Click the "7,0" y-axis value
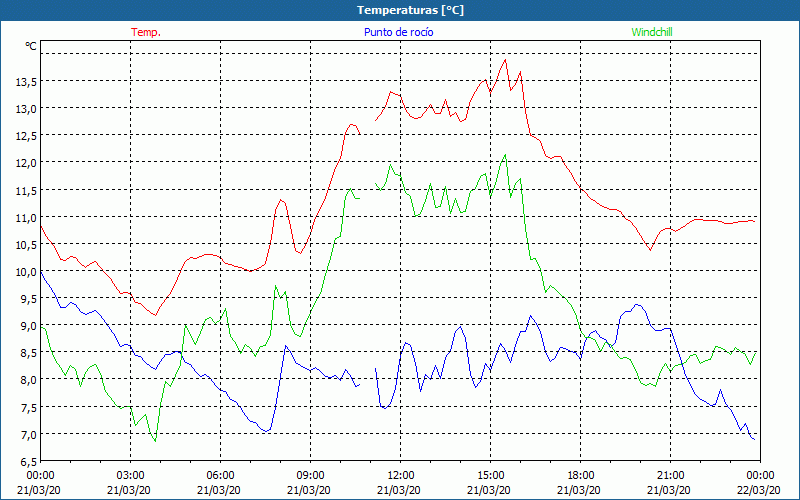 pyautogui.click(x=28, y=434)
